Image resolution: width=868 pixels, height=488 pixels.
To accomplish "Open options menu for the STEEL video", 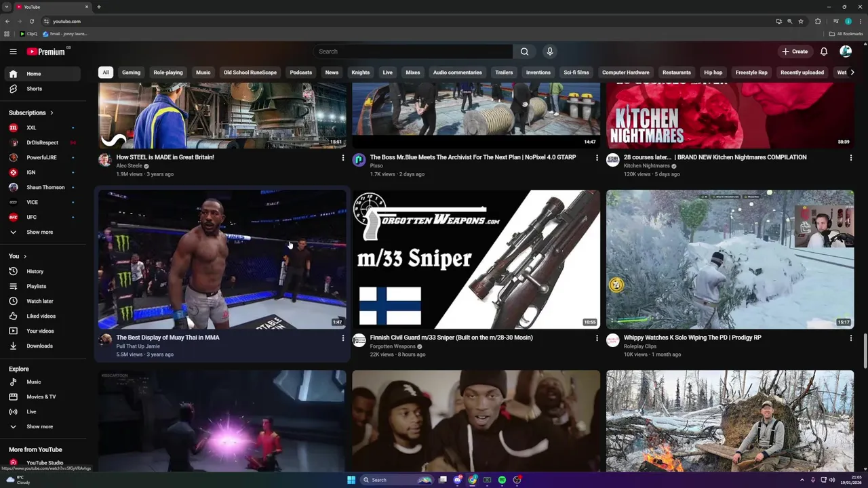I will click(342, 157).
